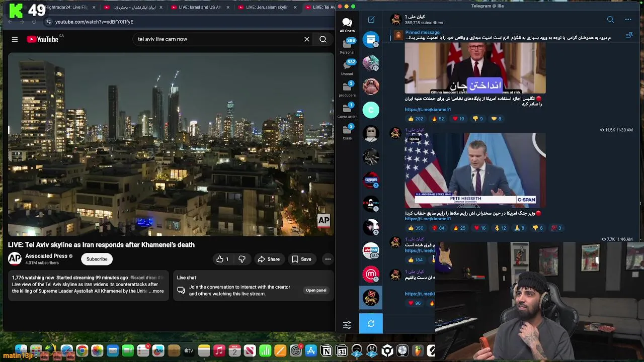Toggle fire 25 reaction on Hegseth post
Viewport: 644px width, 362px height.
coord(459,228)
